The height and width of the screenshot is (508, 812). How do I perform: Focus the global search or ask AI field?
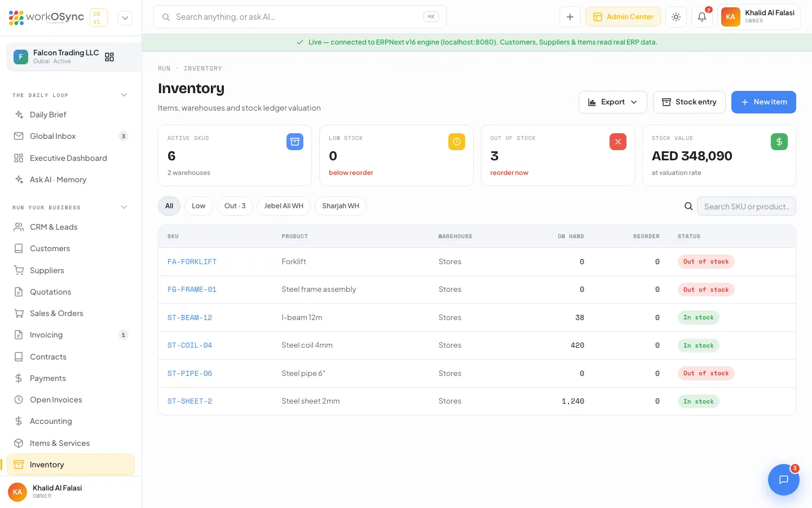tap(300, 17)
